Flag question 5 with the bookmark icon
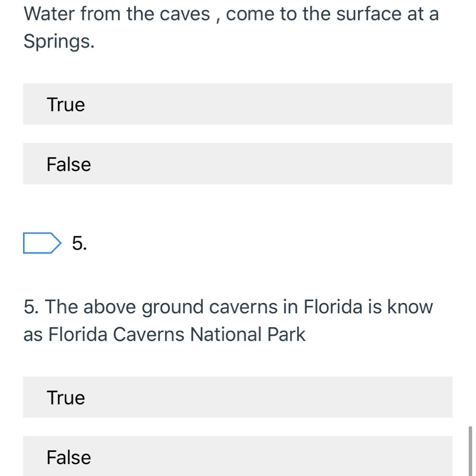Screen dimensions: 476x476 point(42,243)
